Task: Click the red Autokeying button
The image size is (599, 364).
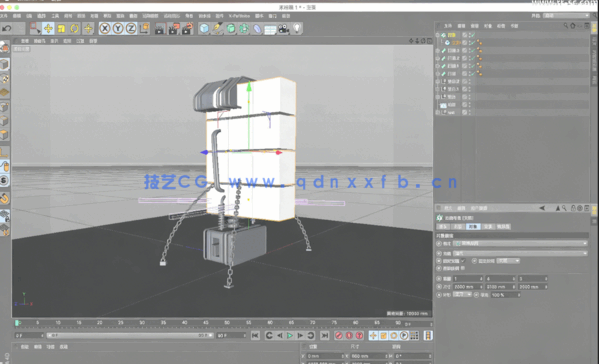Action: point(349,335)
